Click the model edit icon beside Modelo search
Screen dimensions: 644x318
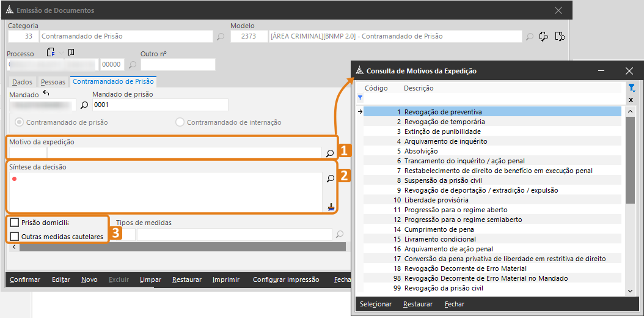[x=544, y=36]
